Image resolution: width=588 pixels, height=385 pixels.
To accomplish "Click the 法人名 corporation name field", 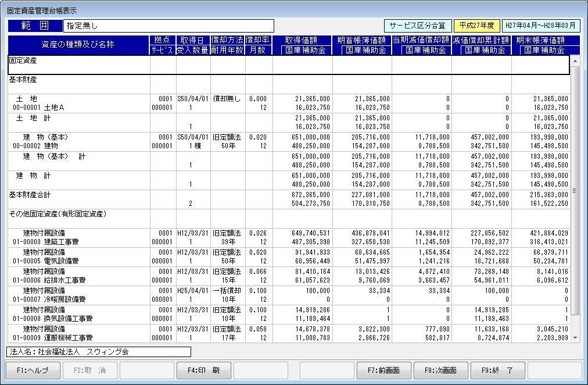I will (x=99, y=352).
